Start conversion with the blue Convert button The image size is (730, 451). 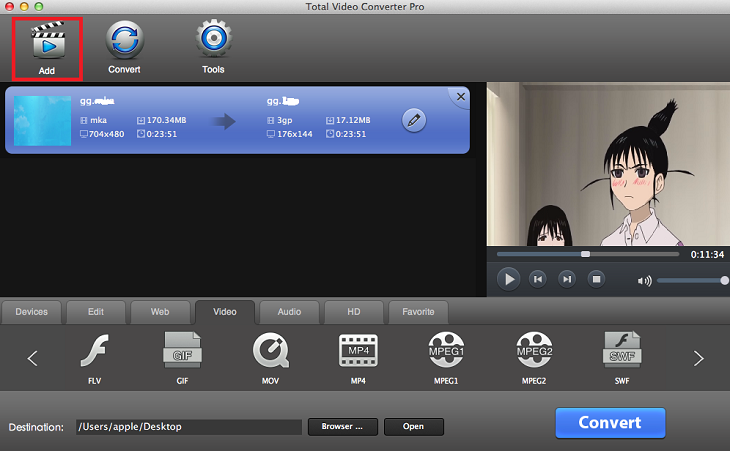[x=610, y=423]
